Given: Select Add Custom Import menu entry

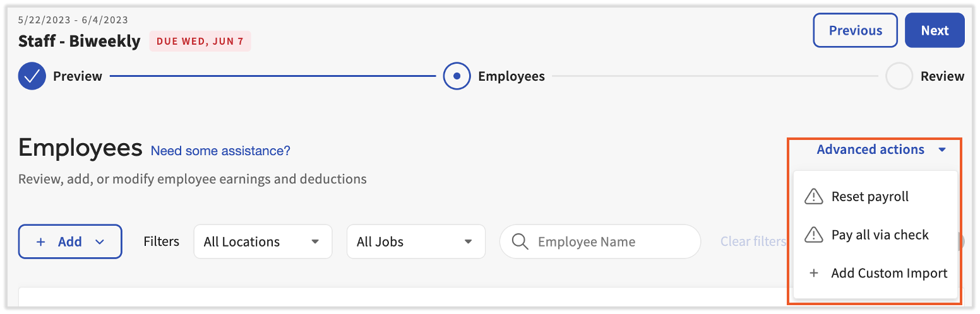Looking at the screenshot, I should coord(889,273).
